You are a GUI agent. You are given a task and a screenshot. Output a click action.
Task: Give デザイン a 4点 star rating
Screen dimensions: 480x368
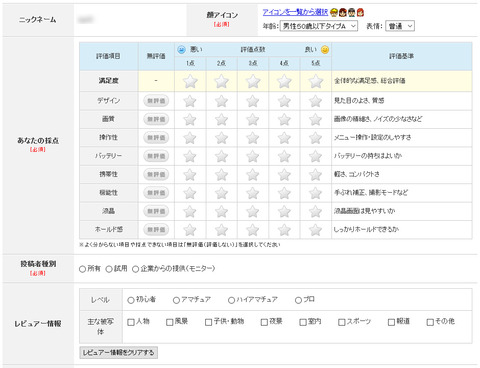click(284, 101)
